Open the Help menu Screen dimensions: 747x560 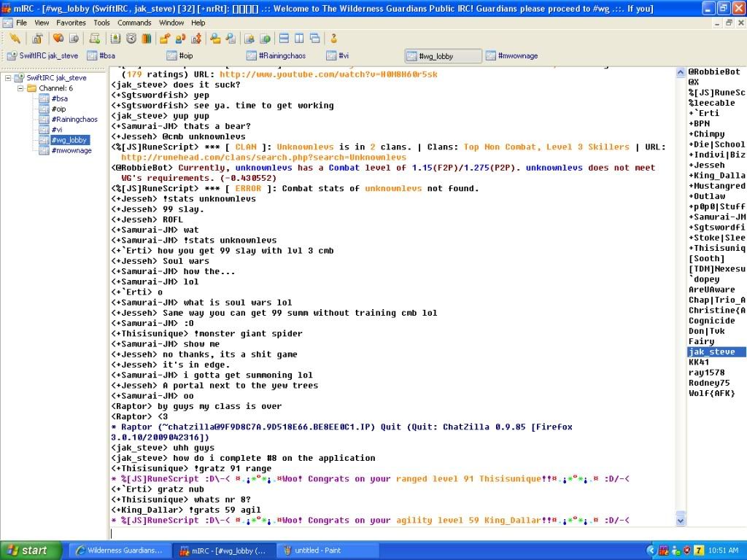(x=198, y=23)
